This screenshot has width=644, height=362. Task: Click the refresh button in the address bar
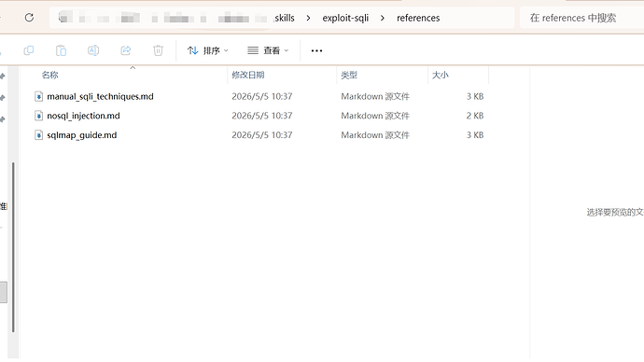pyautogui.click(x=29, y=18)
